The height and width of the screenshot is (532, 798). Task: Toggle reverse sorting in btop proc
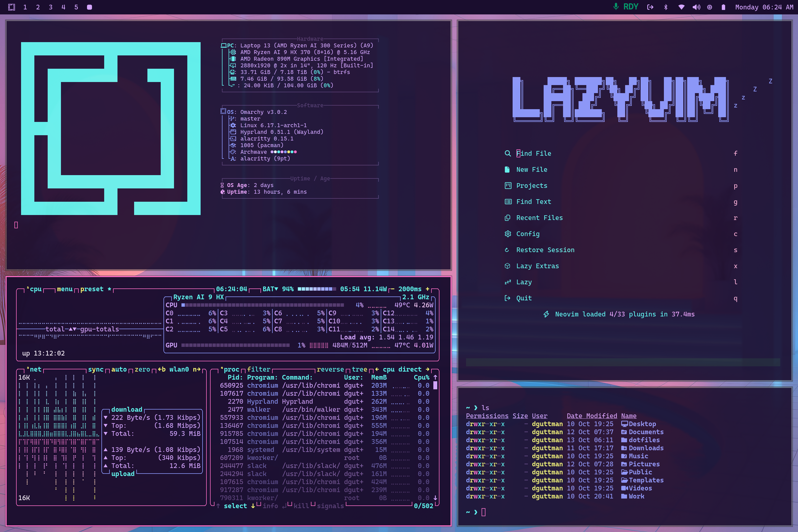click(x=331, y=369)
